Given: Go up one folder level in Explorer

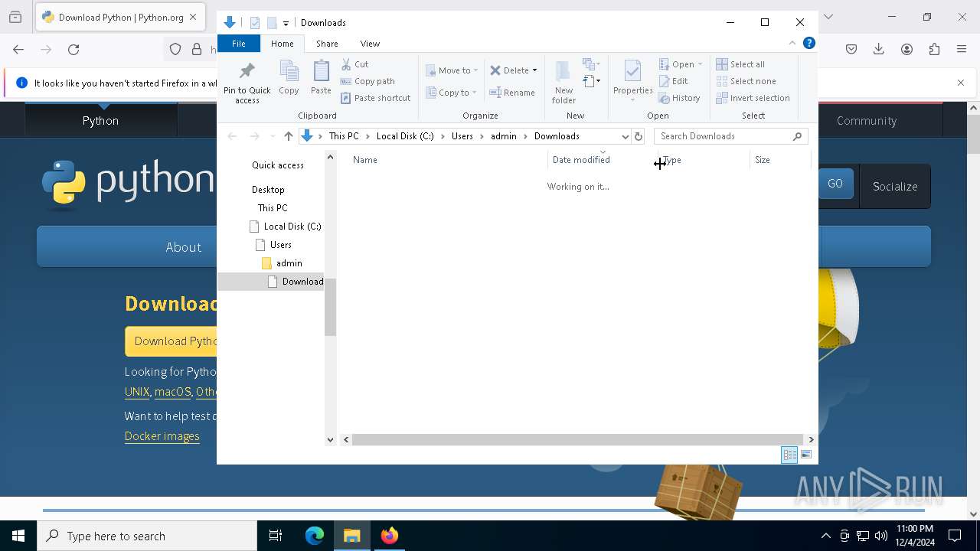Looking at the screenshot, I should [x=288, y=136].
